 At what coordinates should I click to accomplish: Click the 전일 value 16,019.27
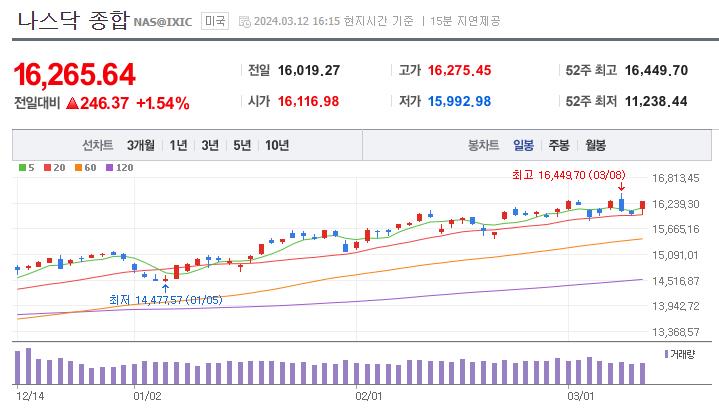pyautogui.click(x=309, y=70)
